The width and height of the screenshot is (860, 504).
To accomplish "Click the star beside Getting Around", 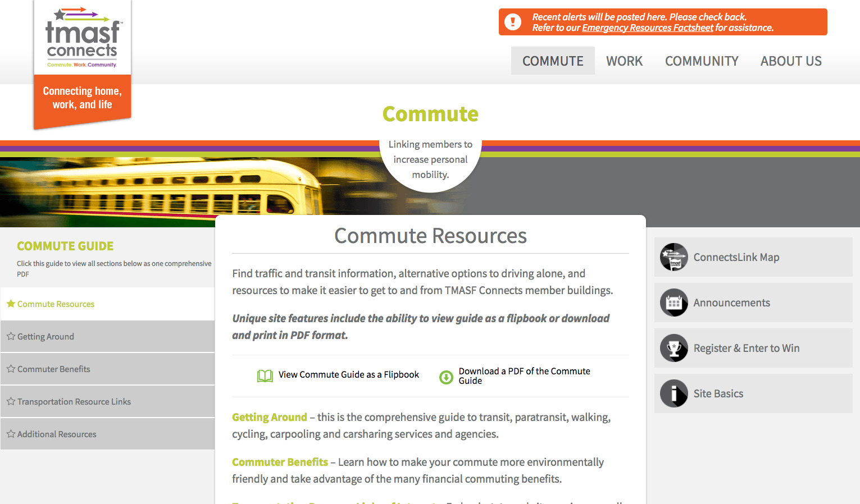I will [11, 336].
